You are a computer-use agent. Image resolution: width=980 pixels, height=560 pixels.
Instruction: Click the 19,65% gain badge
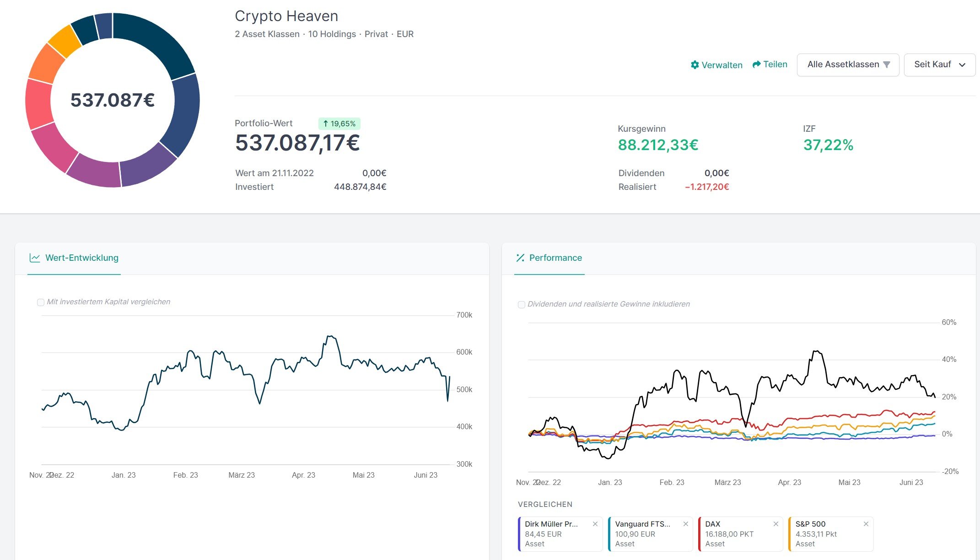339,124
